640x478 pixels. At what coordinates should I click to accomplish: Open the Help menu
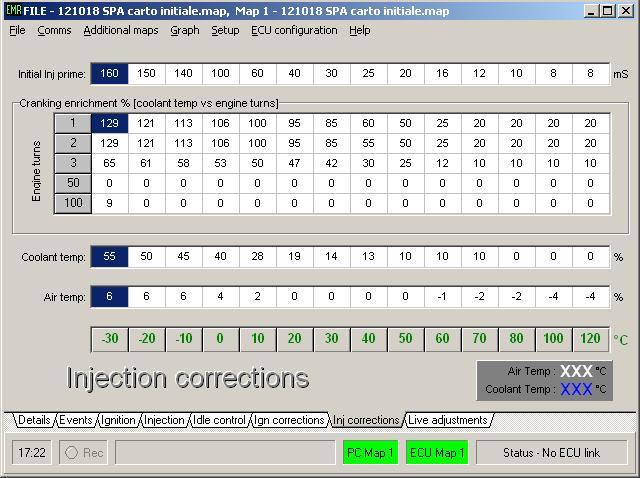[360, 30]
